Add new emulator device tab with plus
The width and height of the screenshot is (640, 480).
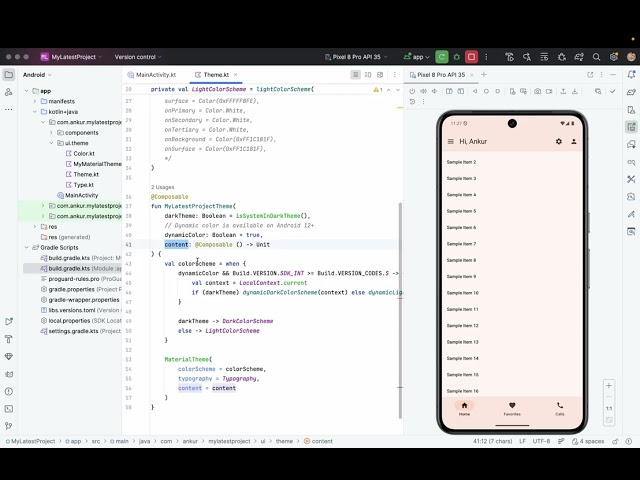(x=484, y=75)
